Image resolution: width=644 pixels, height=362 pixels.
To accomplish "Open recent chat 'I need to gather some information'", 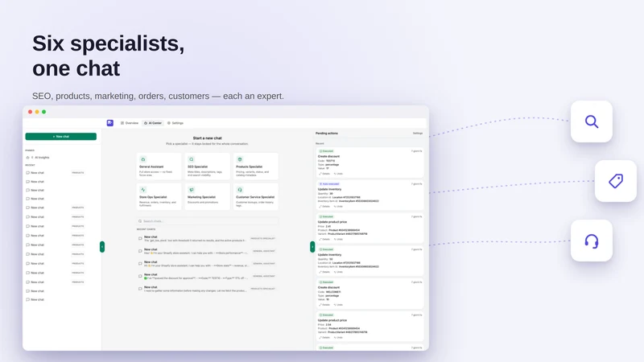I will point(208,289).
